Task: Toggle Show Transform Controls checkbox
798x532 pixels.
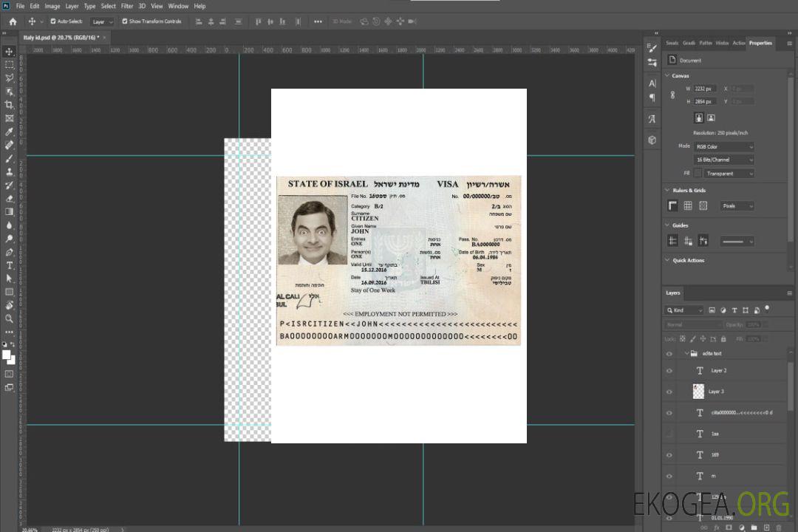Action: point(125,21)
